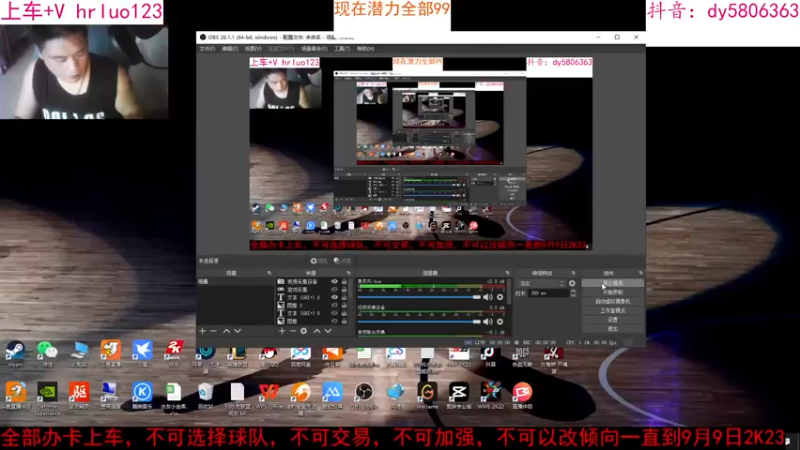The height and width of the screenshot is (450, 800).
Task: Launch WPS Office from desktop
Action: pos(269,394)
